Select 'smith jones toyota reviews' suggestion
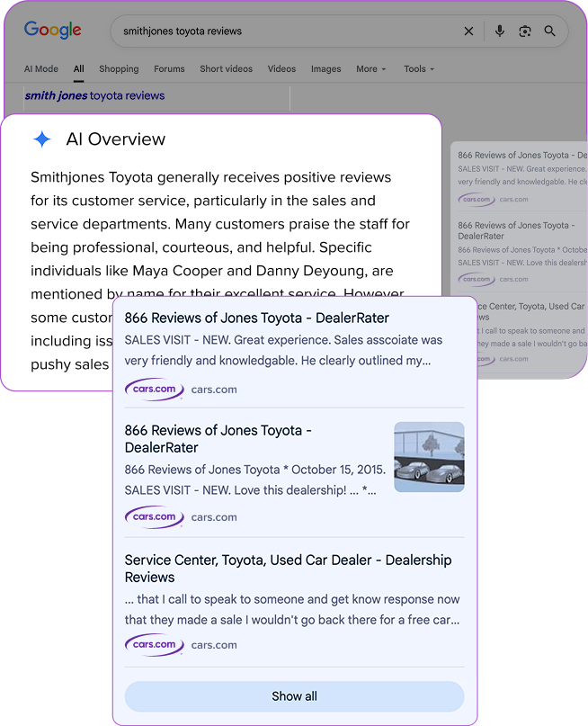The image size is (588, 726). pyautogui.click(x=94, y=95)
